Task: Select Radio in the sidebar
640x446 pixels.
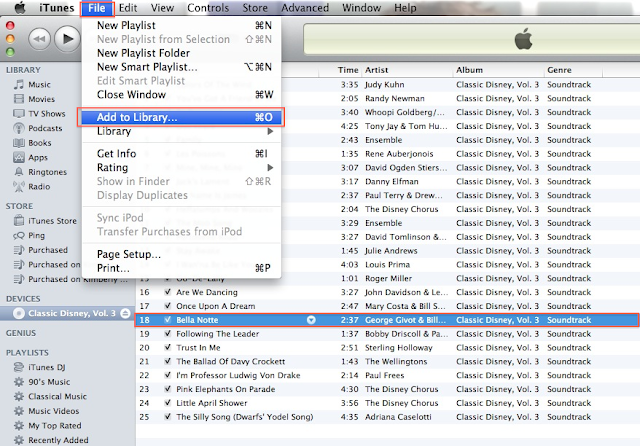Action: (x=39, y=187)
